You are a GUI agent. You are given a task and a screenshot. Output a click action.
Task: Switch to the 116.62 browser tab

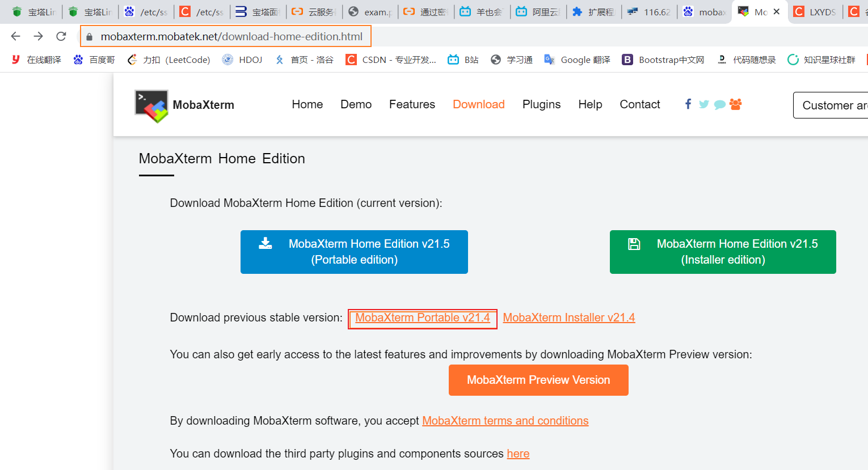pyautogui.click(x=650, y=12)
